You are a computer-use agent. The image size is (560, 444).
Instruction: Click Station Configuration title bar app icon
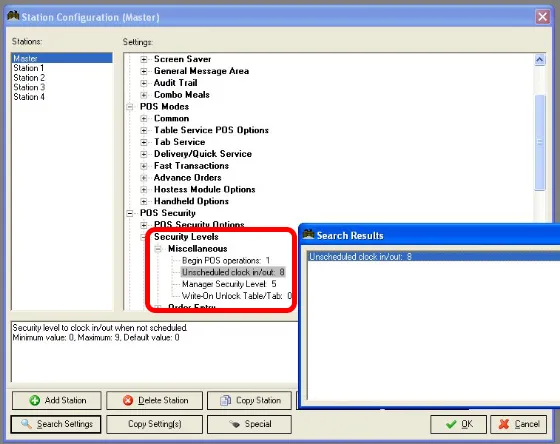click(13, 16)
